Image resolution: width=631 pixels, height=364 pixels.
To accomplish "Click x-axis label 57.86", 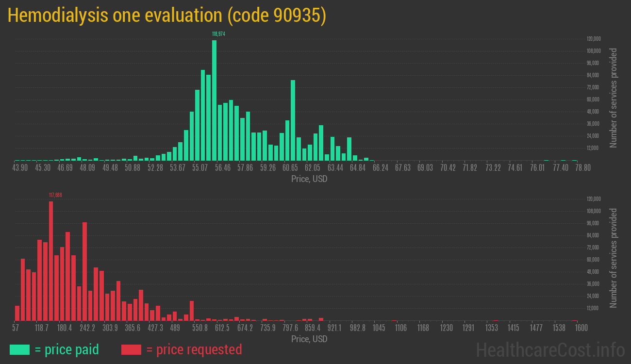I will [245, 168].
